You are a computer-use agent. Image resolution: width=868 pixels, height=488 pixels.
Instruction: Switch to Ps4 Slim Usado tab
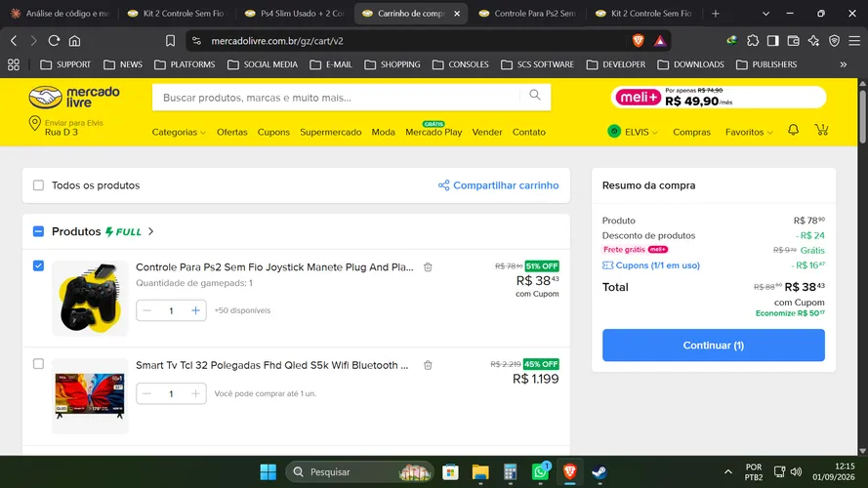(295, 14)
